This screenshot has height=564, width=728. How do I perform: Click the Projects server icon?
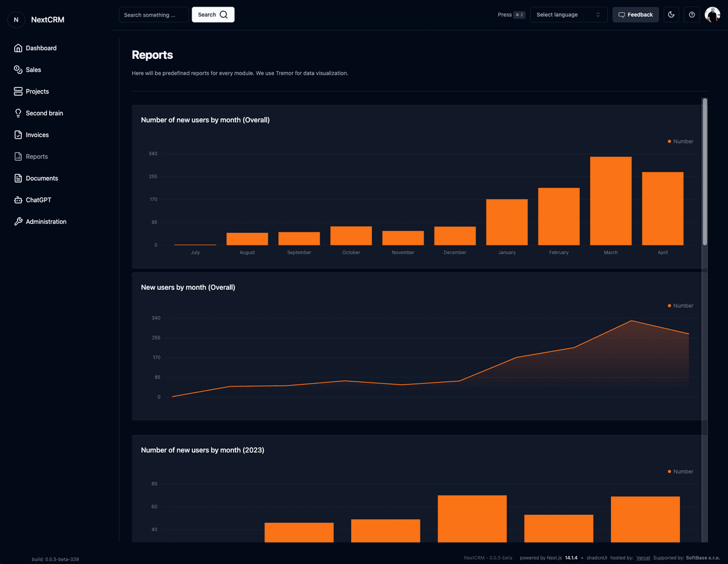(18, 92)
